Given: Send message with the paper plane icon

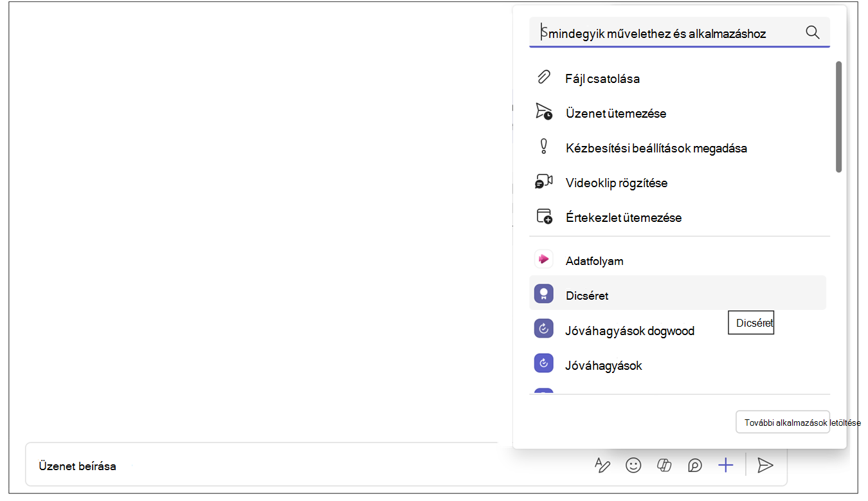Looking at the screenshot, I should 764,465.
